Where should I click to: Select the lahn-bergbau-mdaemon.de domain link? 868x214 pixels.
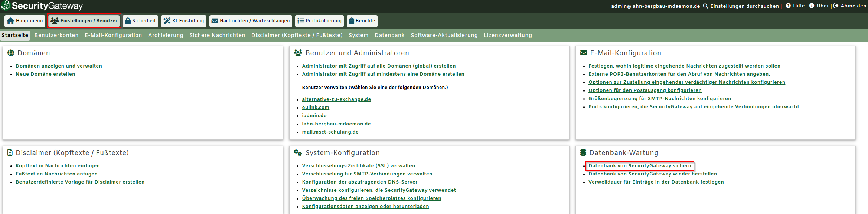pos(336,124)
